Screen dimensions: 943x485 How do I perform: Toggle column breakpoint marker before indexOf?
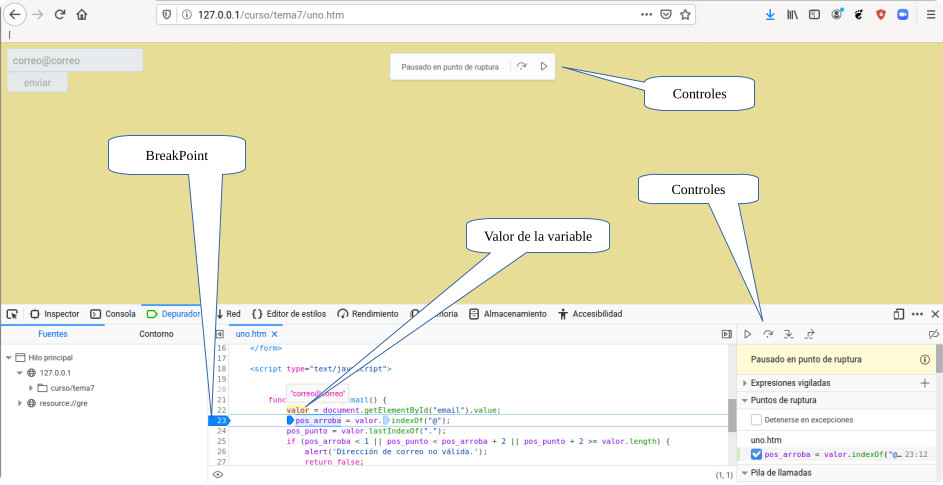386,421
